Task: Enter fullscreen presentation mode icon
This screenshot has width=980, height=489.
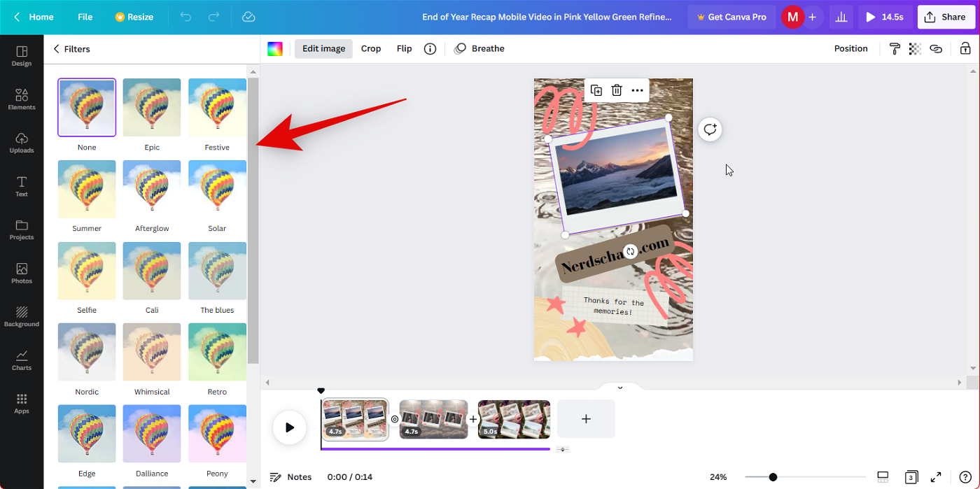Action: coord(936,477)
